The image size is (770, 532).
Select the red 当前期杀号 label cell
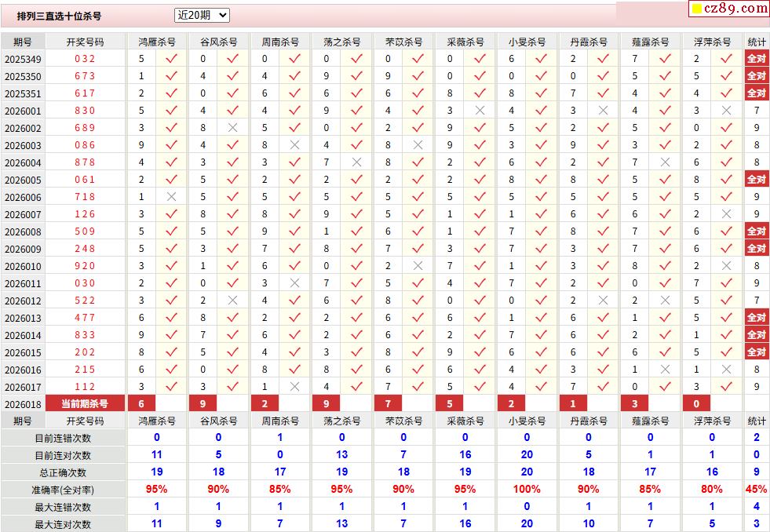click(x=85, y=403)
